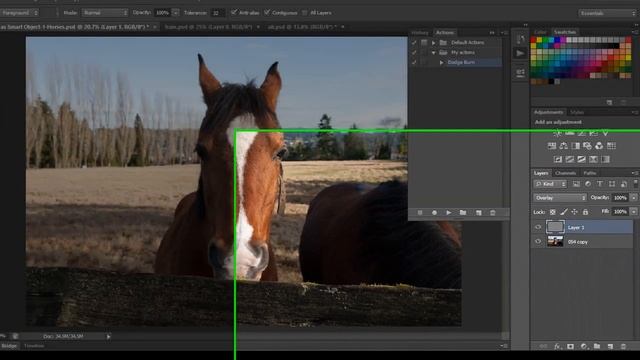Add a layer style via fx icon

click(558, 346)
